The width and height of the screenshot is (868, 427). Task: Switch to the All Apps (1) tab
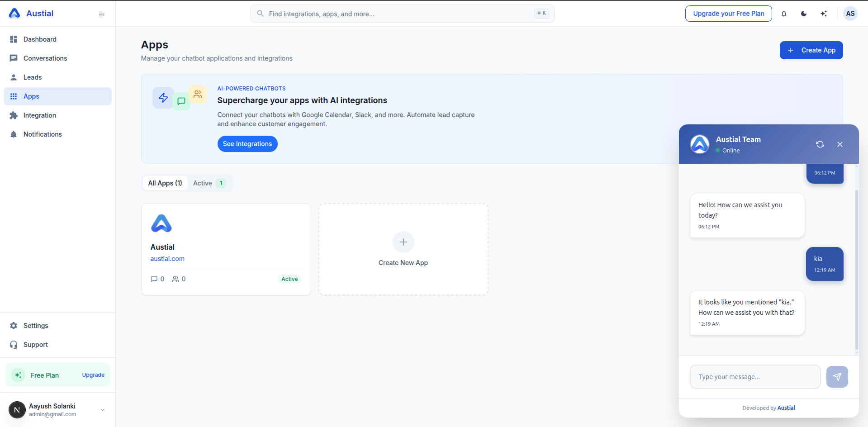pos(165,183)
